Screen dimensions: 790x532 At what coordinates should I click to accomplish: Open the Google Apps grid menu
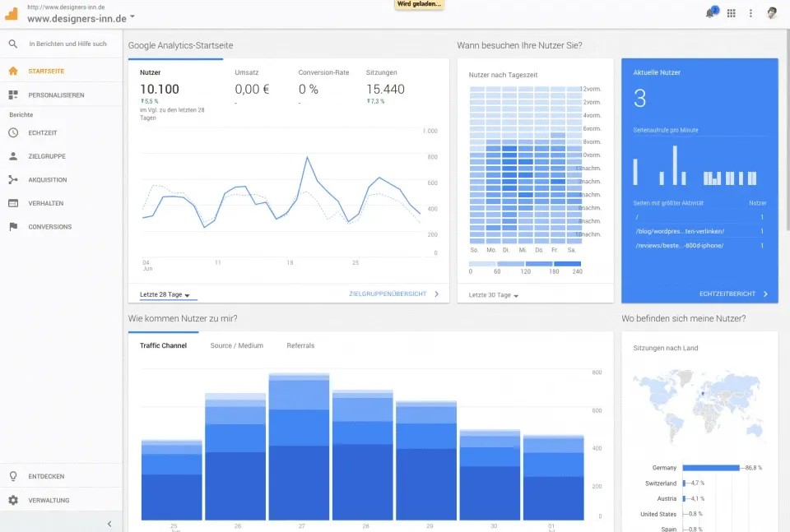click(x=731, y=12)
